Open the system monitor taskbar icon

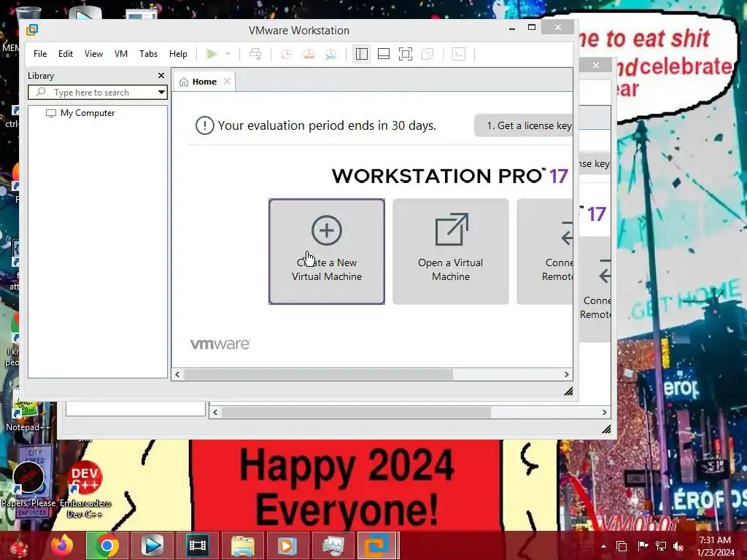coord(333,545)
